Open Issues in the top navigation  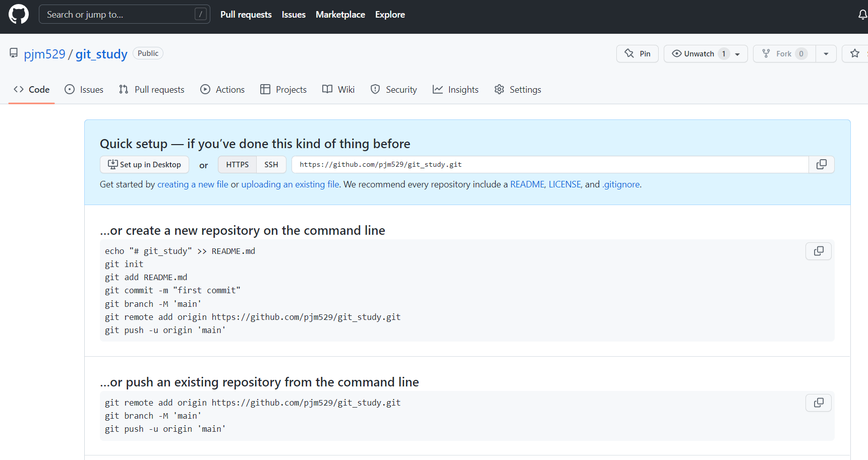(294, 15)
